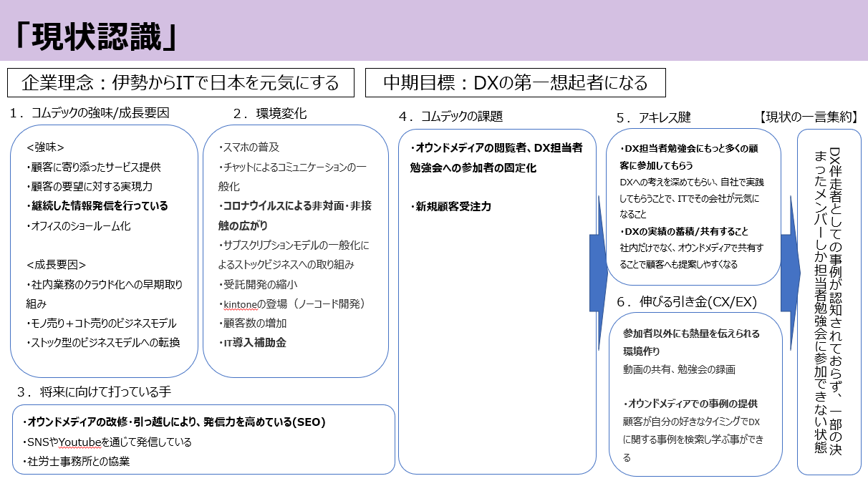Click line サブスクリプションモデルの一般化に
Image resolution: width=868 pixels, height=481 pixels.
click(294, 245)
